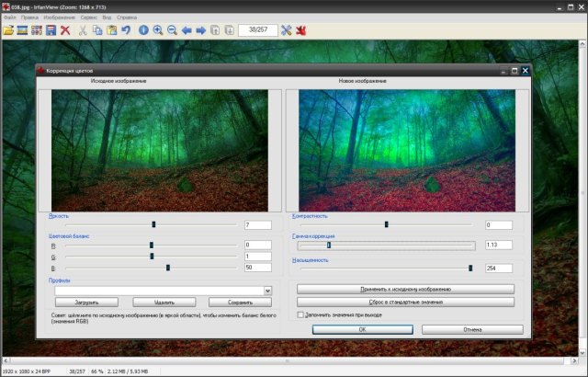588x377 pixels.
Task: Click the blue Image Information icon
Action: click(x=143, y=30)
